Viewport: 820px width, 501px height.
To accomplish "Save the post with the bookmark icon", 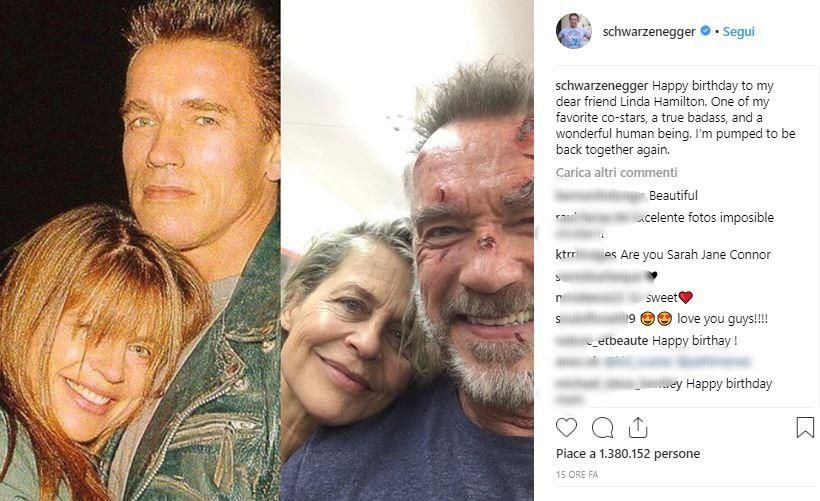I will pyautogui.click(x=804, y=428).
